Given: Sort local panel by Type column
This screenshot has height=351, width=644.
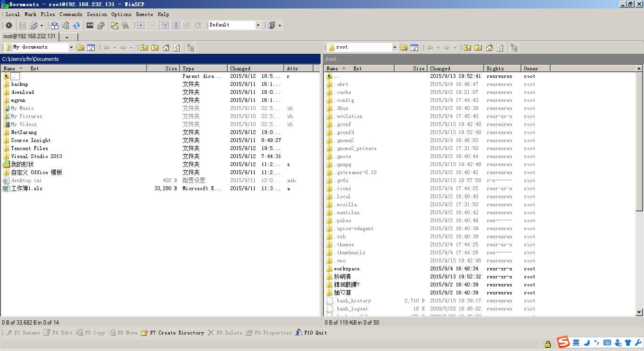Looking at the screenshot, I should (x=204, y=68).
